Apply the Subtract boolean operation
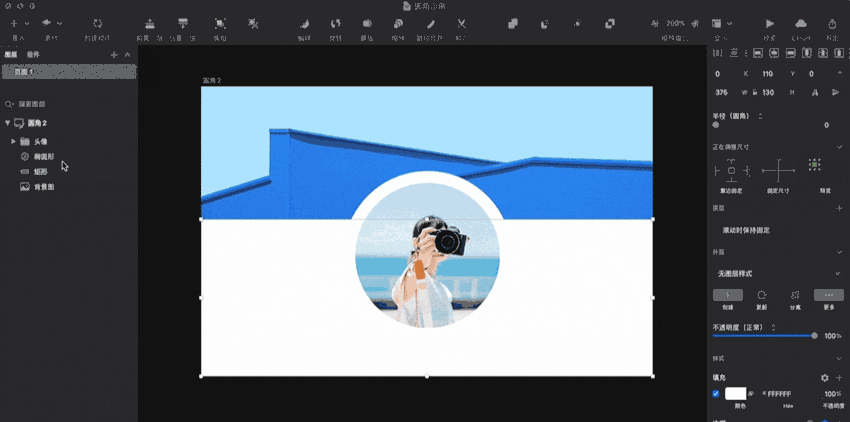The height and width of the screenshot is (422, 850). click(x=545, y=23)
